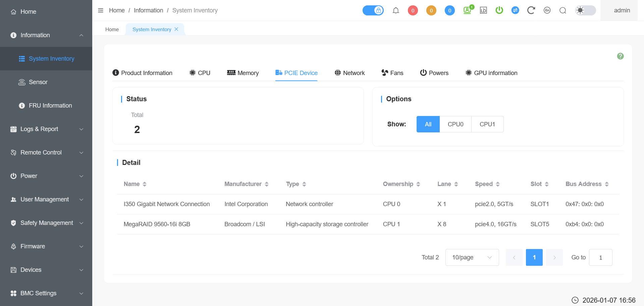Click the refresh icon in header
This screenshot has width=644, height=306.
point(531,10)
